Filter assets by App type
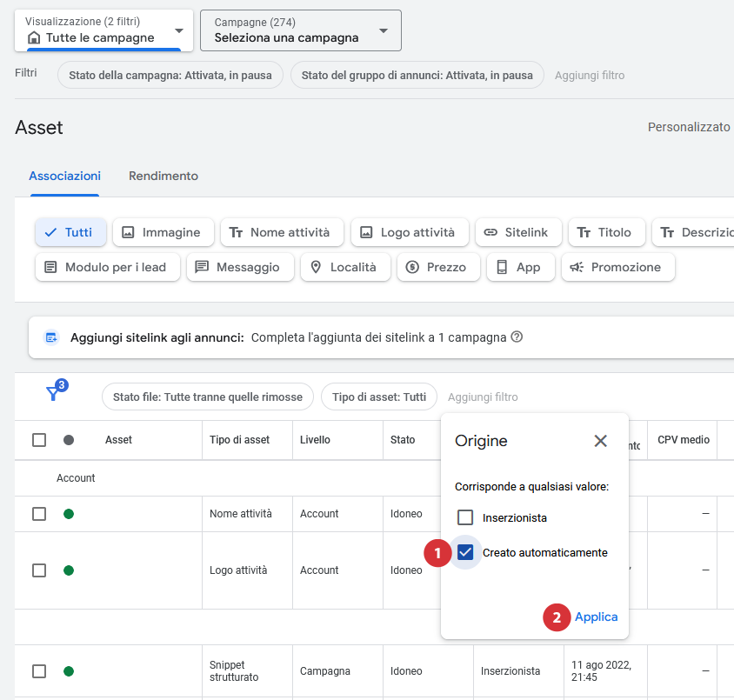This screenshot has height=700, width=734. click(x=521, y=267)
